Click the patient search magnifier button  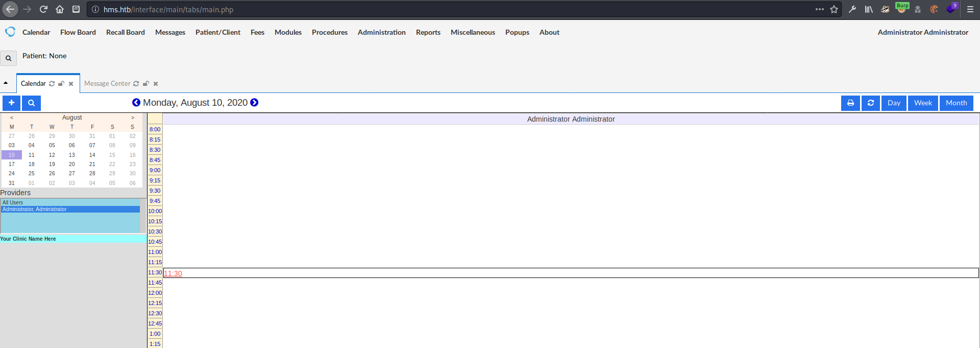(x=8, y=58)
